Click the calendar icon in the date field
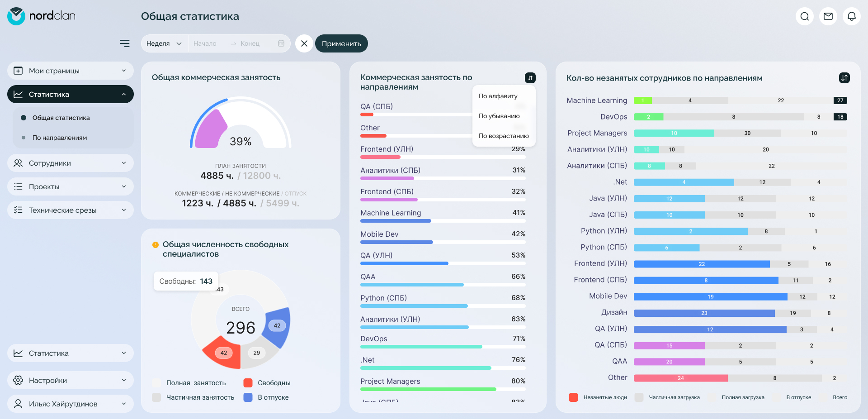 tap(281, 43)
